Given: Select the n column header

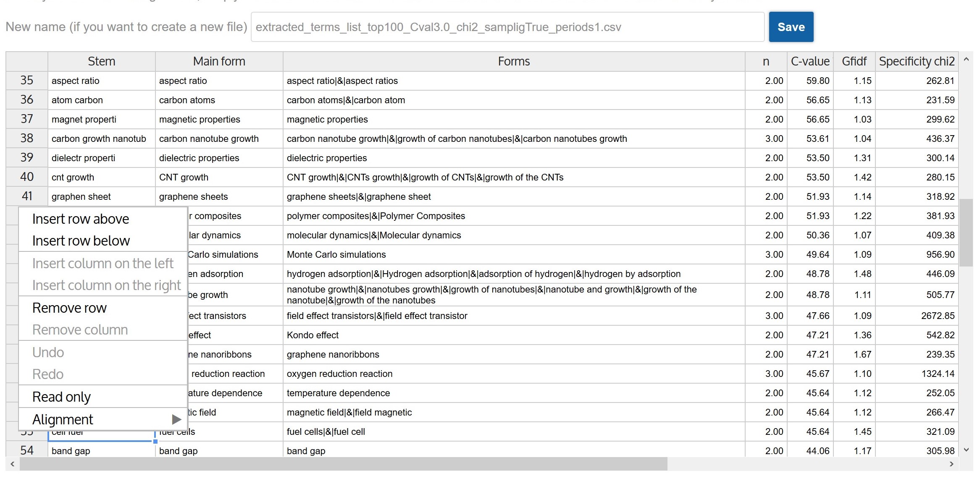Looking at the screenshot, I should [766, 61].
